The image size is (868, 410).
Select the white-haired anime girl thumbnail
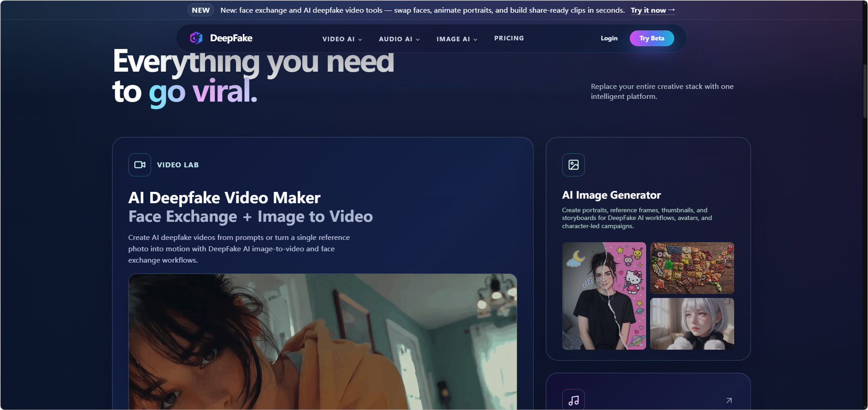(x=692, y=324)
